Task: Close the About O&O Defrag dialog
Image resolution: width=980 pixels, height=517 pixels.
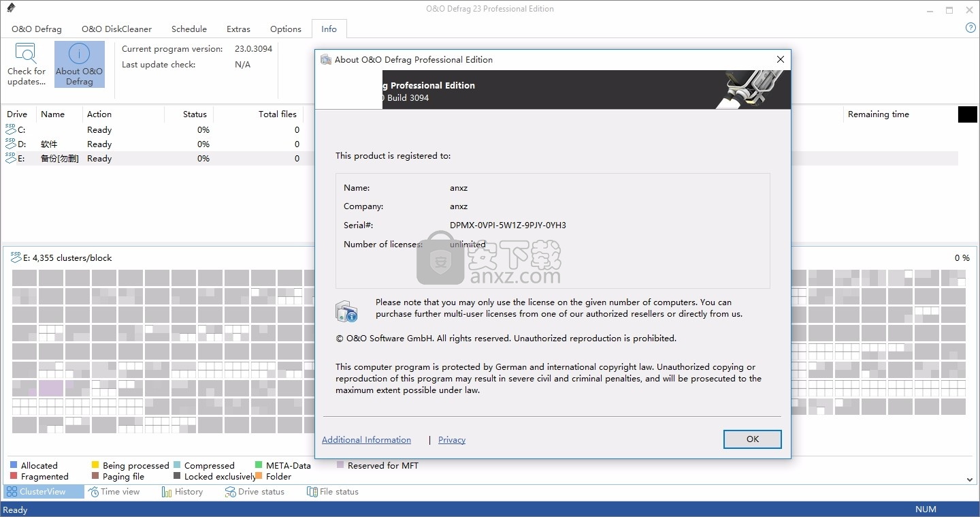Action: 781,59
